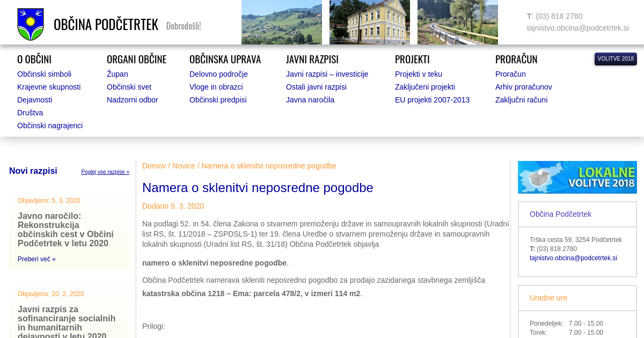Viewport: 644px width, 338px height.
Task: Select Občinski svet from menu
Action: (129, 87)
